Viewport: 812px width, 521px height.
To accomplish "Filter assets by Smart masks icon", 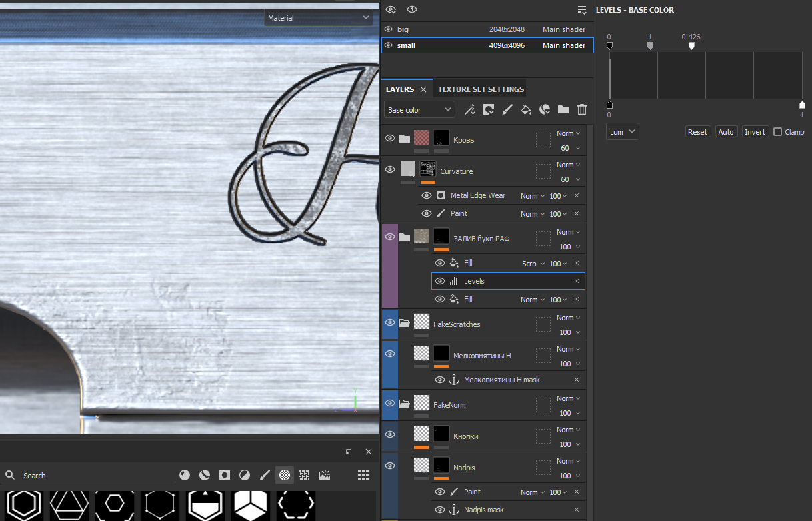I will point(225,475).
